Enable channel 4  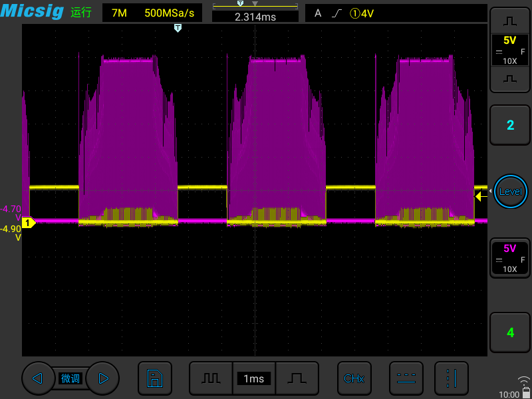[509, 333]
